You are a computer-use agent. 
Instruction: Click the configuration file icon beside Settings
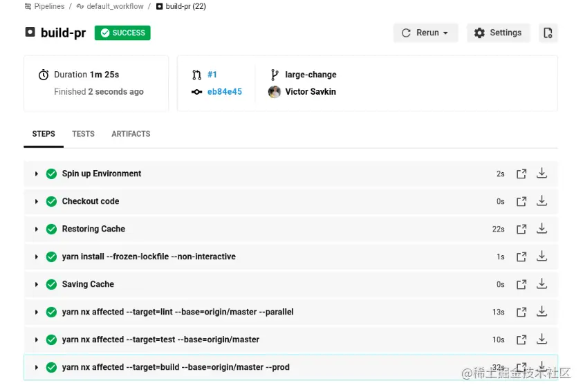point(548,33)
